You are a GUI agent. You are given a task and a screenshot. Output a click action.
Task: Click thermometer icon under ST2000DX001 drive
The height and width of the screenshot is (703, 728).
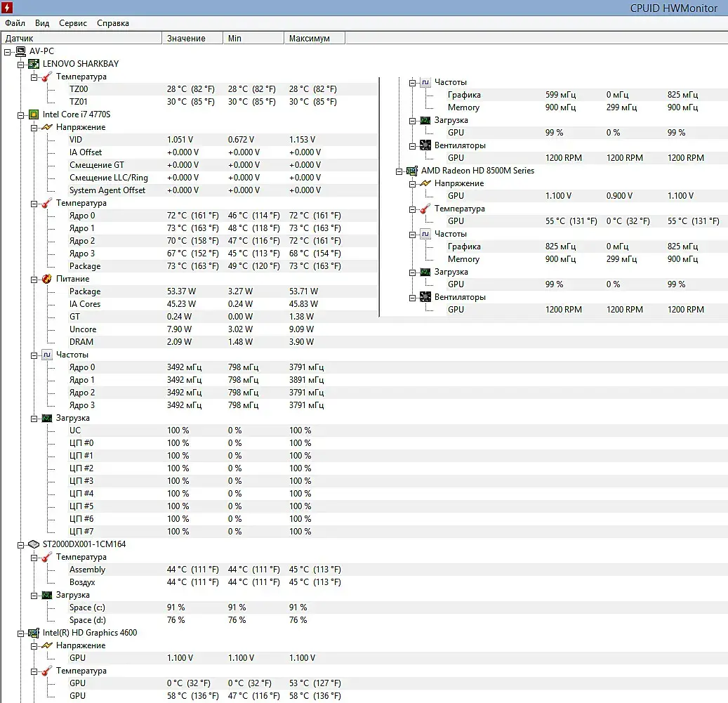(x=47, y=557)
